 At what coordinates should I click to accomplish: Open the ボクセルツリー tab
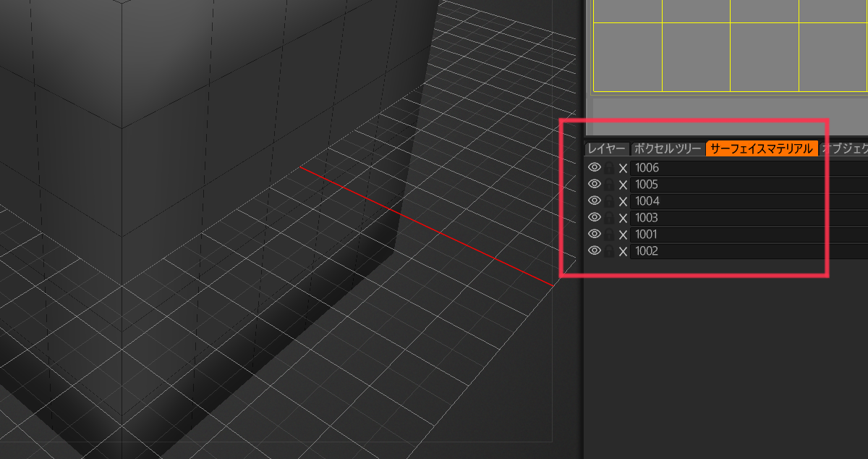tap(668, 148)
